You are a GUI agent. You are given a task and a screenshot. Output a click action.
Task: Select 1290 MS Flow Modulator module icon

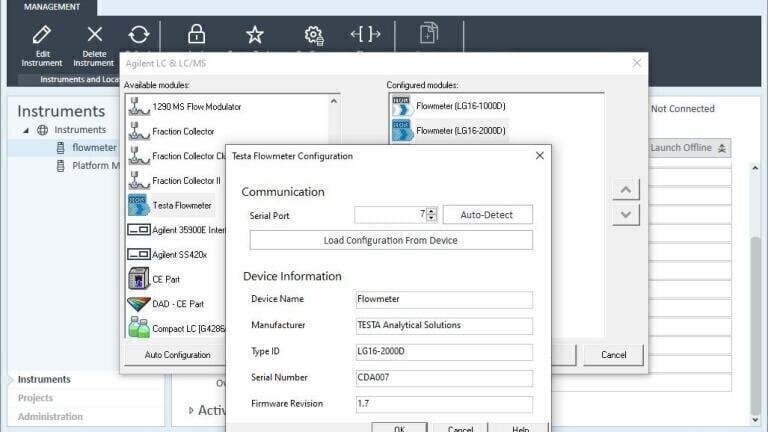click(x=139, y=106)
